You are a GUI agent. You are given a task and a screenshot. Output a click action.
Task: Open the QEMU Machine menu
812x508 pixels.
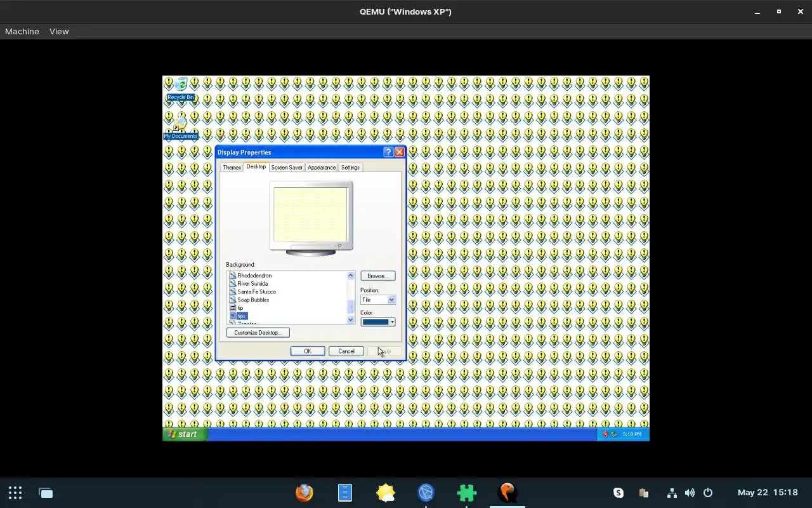(x=22, y=31)
